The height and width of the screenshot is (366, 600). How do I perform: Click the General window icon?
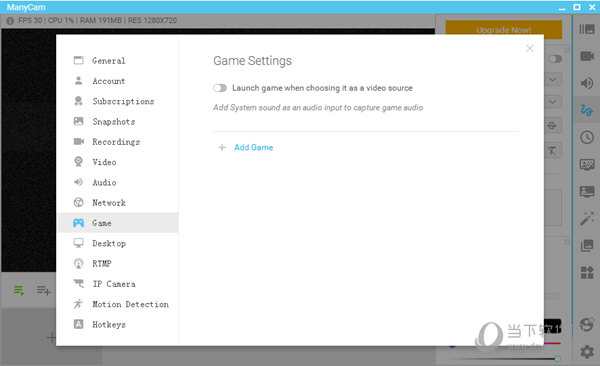pos(78,60)
